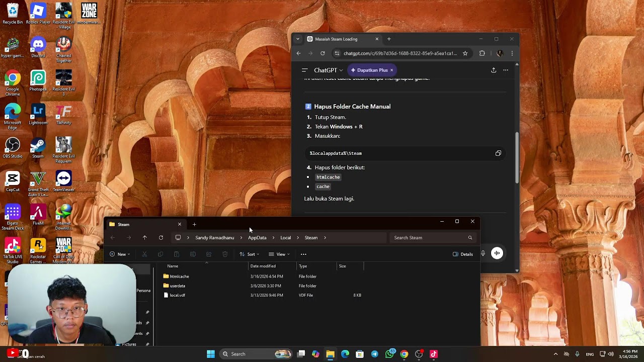Sort files by the Name column header

tap(173, 266)
